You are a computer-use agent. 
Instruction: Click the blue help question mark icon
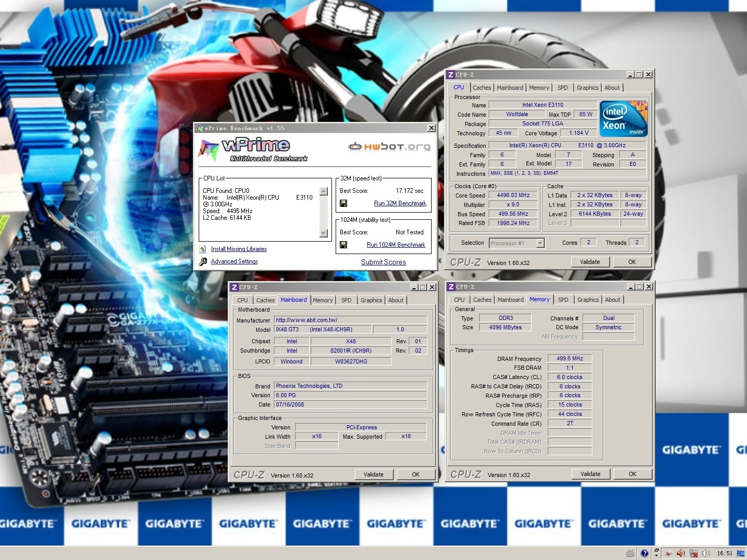pyautogui.click(x=644, y=553)
